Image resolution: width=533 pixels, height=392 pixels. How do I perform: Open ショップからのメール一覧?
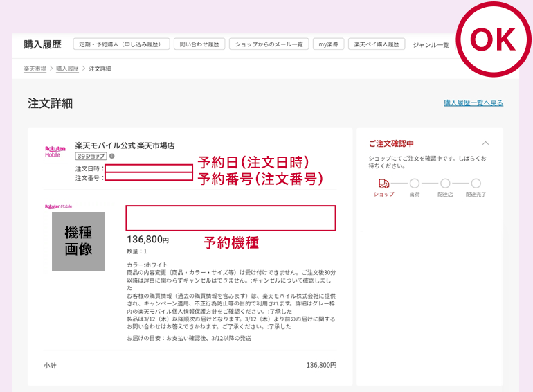(269, 44)
